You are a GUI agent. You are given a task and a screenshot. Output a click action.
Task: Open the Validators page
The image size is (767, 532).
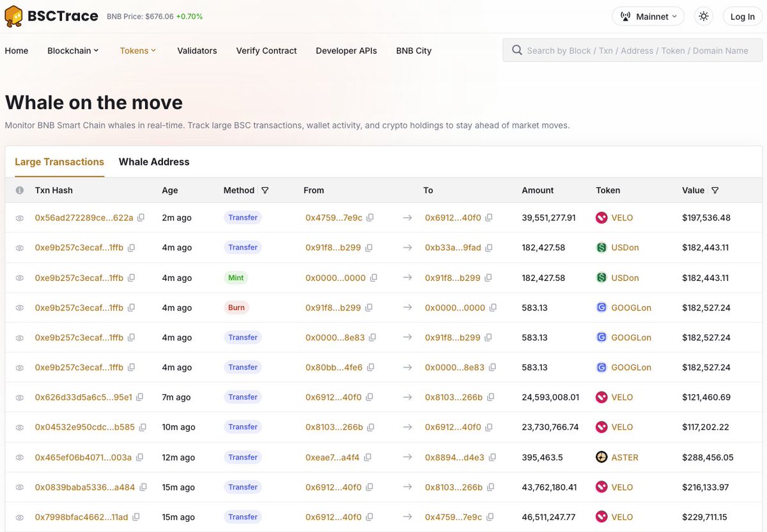(x=197, y=50)
